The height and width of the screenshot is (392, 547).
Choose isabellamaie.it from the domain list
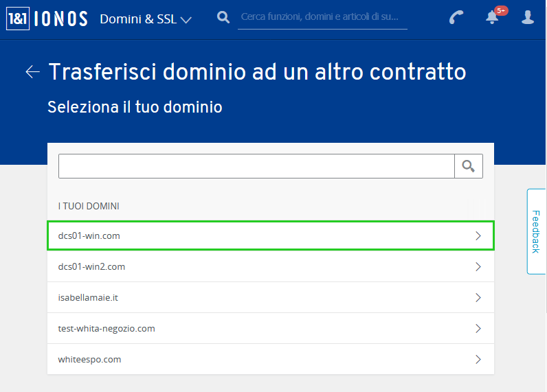(x=271, y=297)
